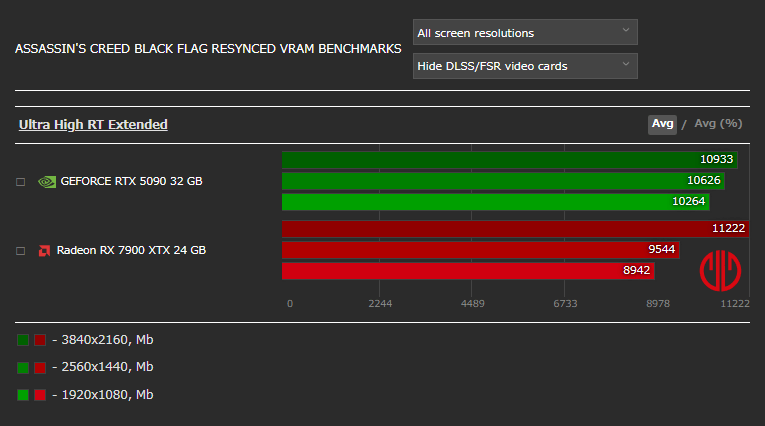This screenshot has height=426, width=765.
Task: Switch to the Avg (%) view
Action: 718,123
